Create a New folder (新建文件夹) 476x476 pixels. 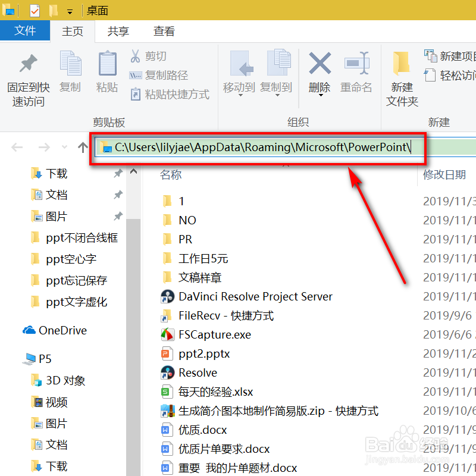[402, 79]
